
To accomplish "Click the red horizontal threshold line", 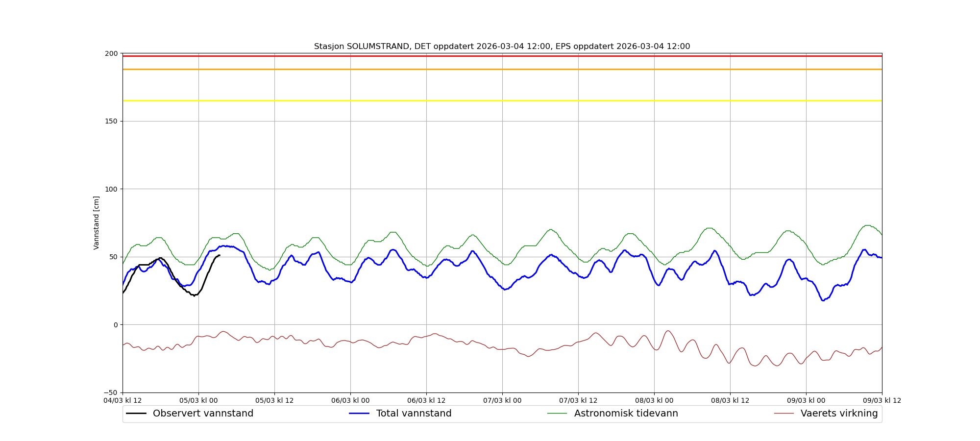I will tap(502, 56).
